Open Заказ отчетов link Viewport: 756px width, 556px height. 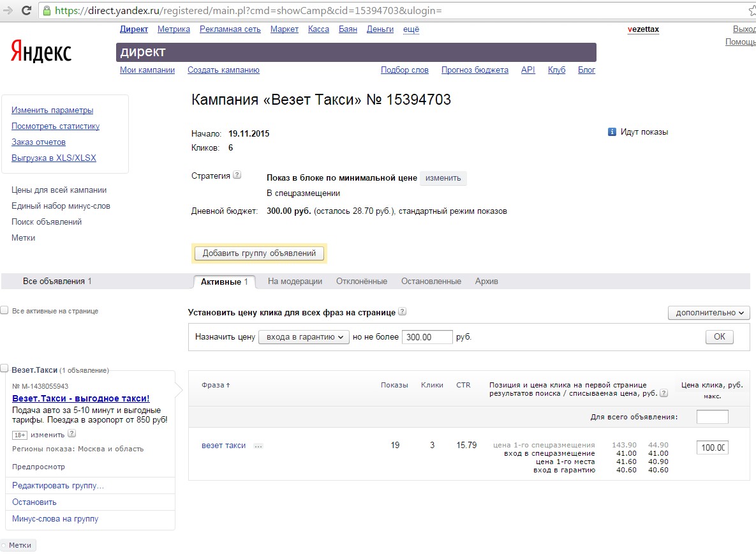coord(38,142)
